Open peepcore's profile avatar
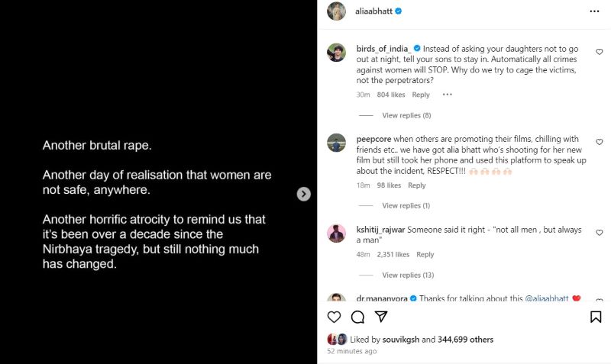The image size is (611, 364). (x=337, y=143)
